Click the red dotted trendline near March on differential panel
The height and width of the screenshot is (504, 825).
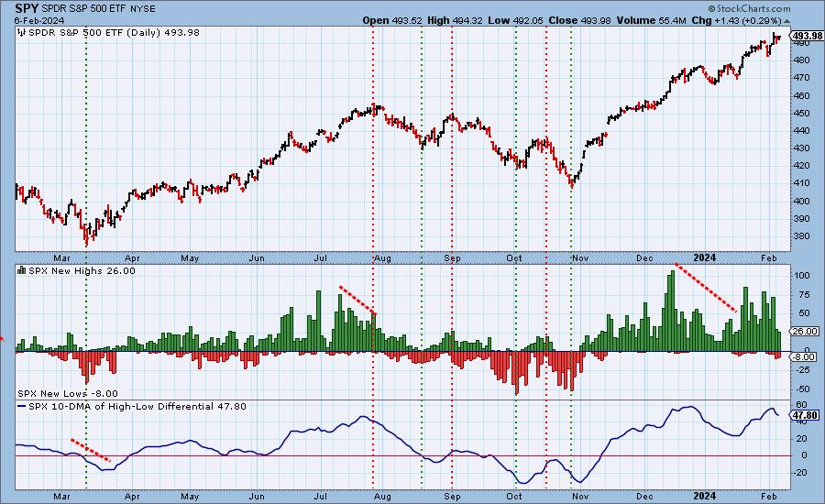[90, 450]
